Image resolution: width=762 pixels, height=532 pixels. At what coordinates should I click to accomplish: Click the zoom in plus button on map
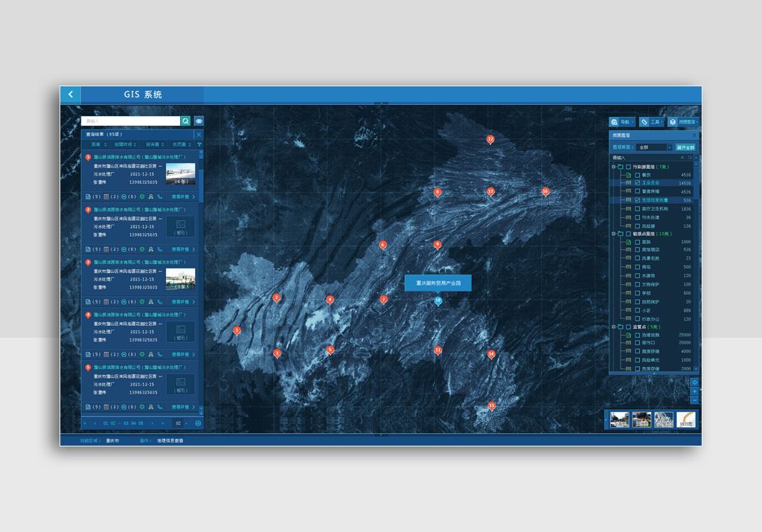pos(694,391)
